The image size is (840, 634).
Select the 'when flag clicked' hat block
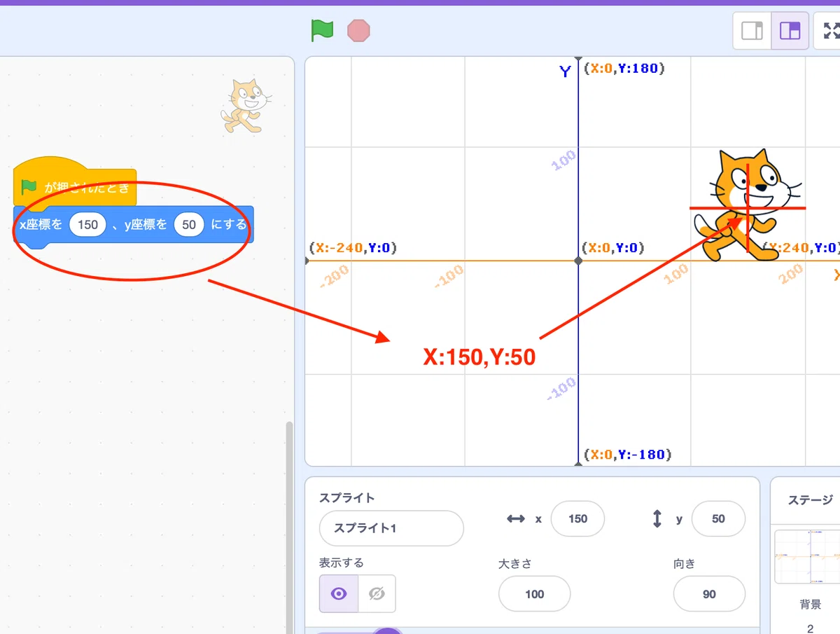point(75,182)
